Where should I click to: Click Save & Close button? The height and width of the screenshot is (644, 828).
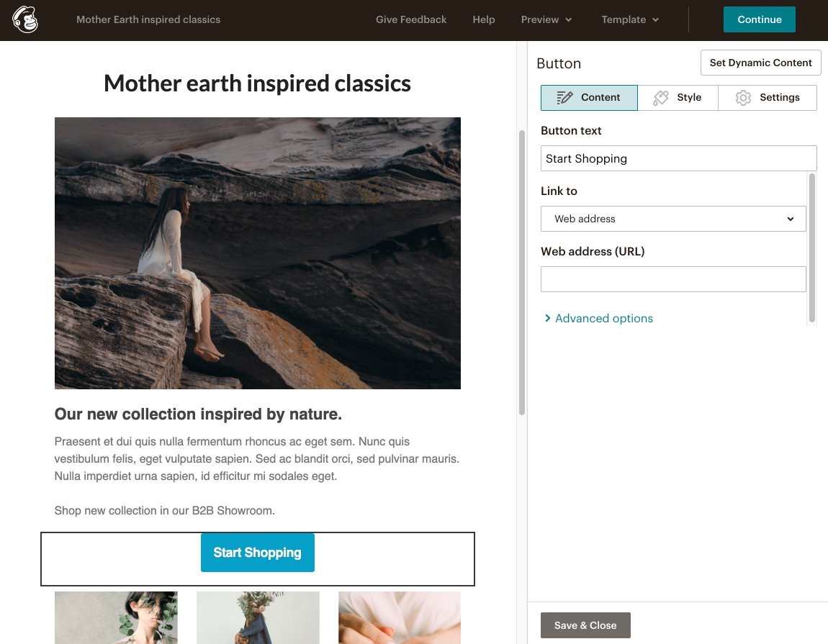pyautogui.click(x=585, y=625)
